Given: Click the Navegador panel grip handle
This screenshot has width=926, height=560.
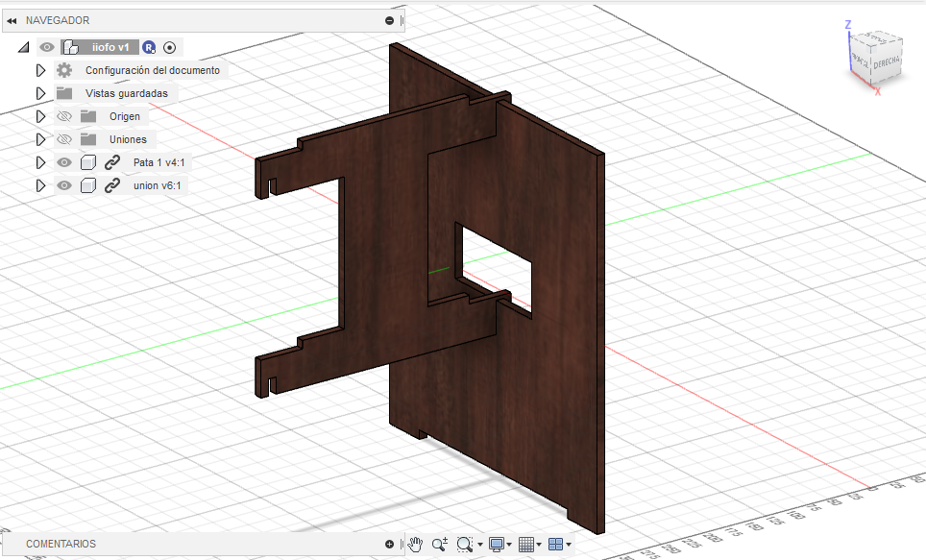Looking at the screenshot, I should point(402,21).
